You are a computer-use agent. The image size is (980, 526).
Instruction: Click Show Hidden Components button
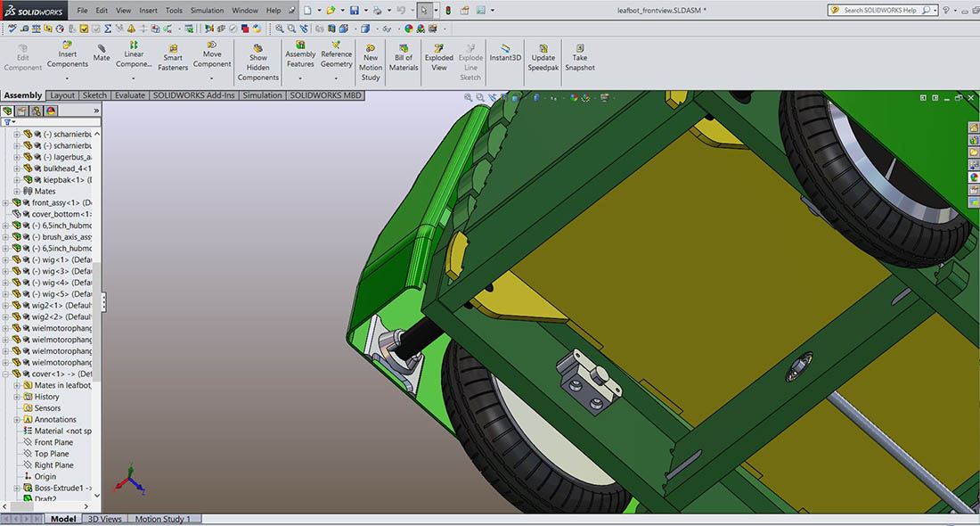258,62
